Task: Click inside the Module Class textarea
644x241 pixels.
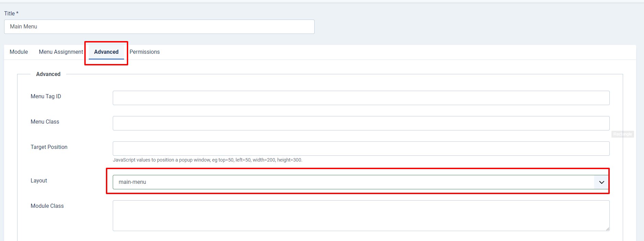Action: [x=361, y=216]
